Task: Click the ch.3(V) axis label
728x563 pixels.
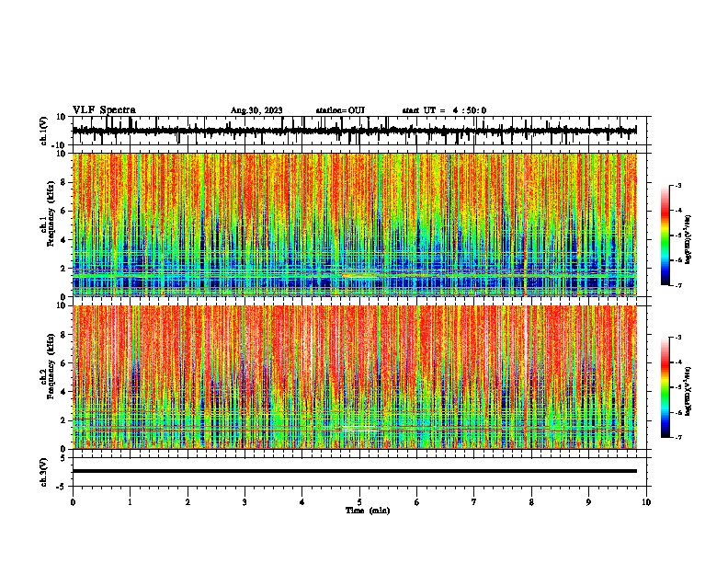Action: coord(44,472)
